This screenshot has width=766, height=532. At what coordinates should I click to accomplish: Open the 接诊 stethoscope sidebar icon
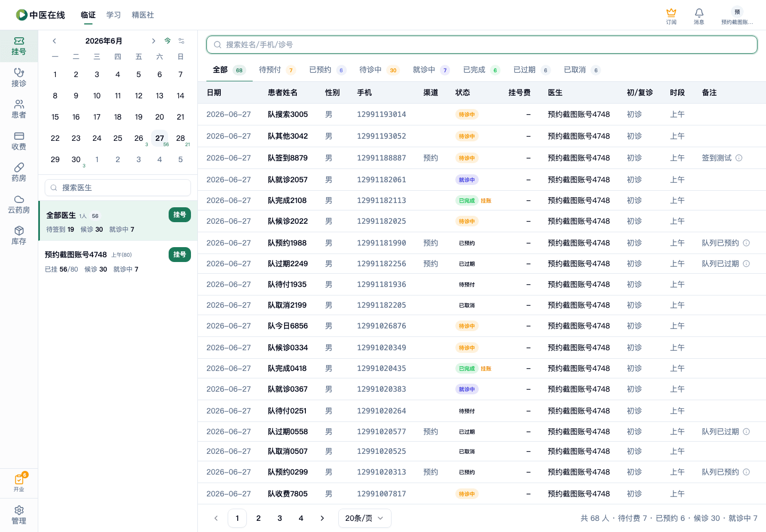(x=19, y=78)
